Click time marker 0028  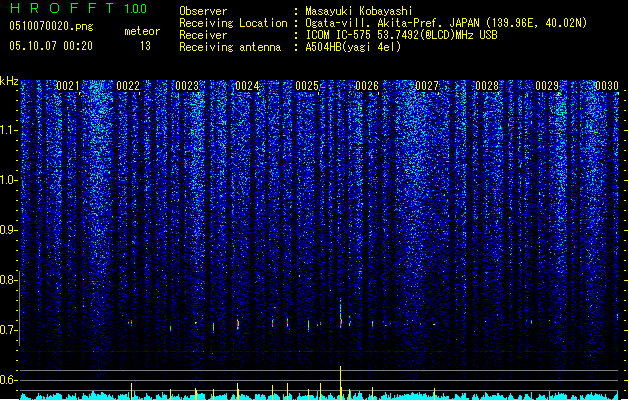[487, 86]
